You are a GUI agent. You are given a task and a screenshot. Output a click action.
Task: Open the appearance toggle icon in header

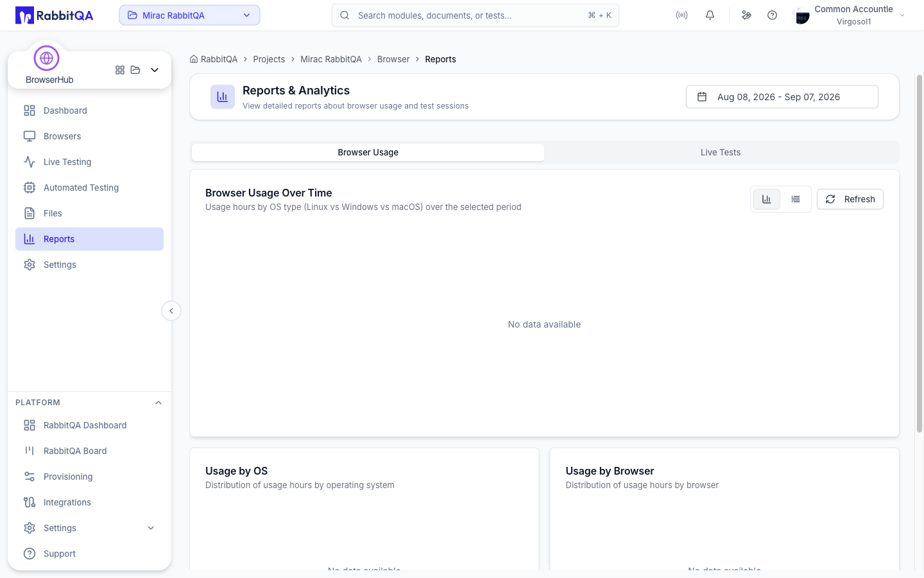[746, 15]
